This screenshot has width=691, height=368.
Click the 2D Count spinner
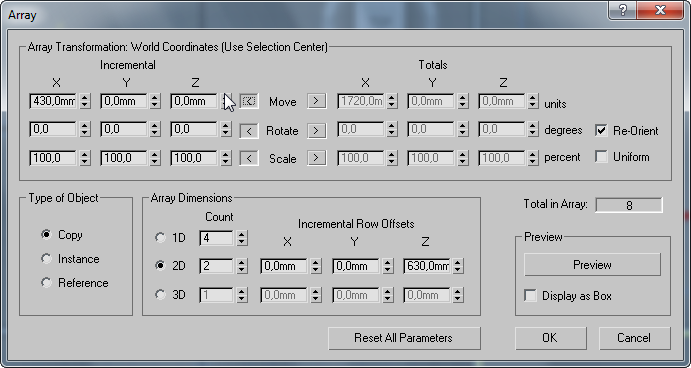point(241,266)
